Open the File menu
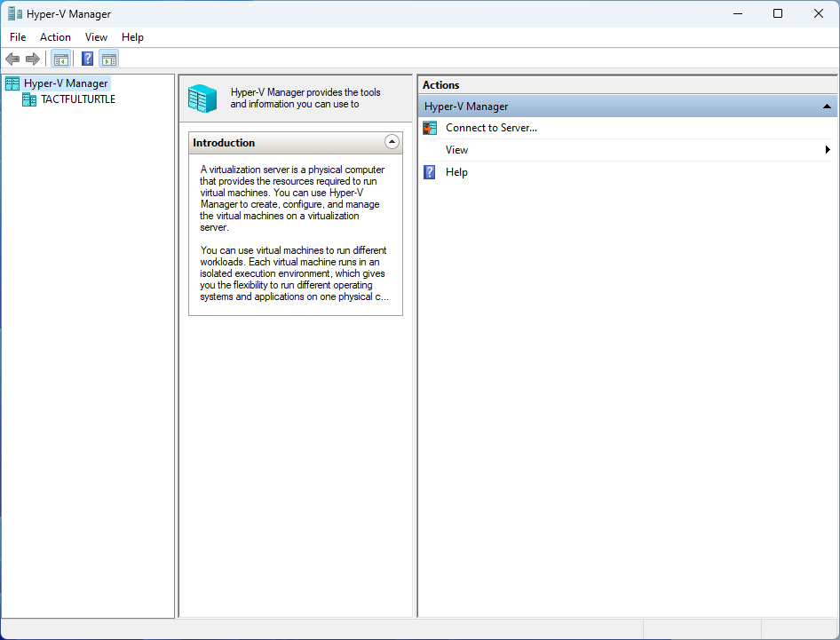 click(x=17, y=37)
